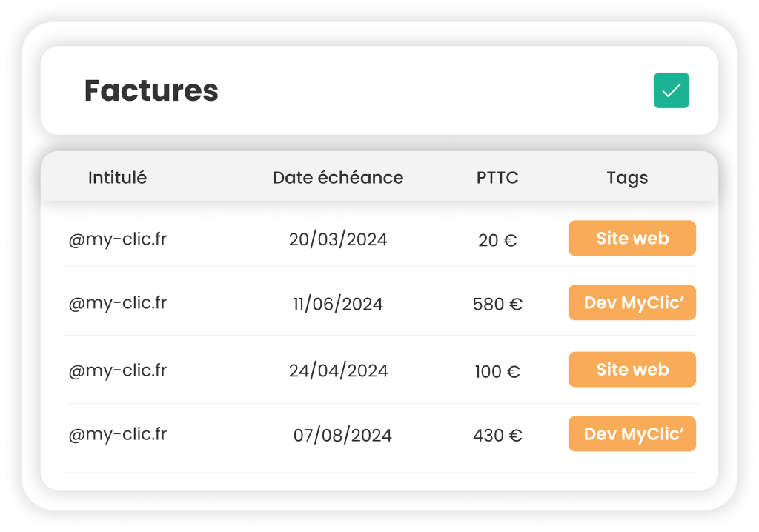Click the 20 € amount cell
This screenshot has height=532, width=759.
tap(497, 239)
